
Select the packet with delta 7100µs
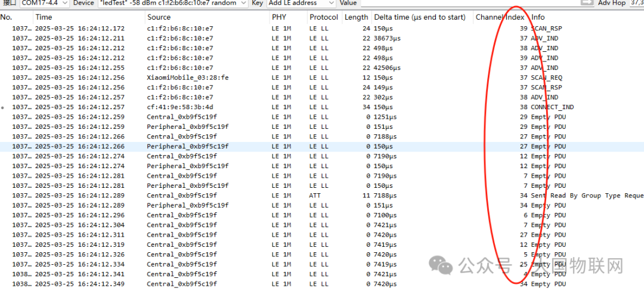[x=322, y=215]
